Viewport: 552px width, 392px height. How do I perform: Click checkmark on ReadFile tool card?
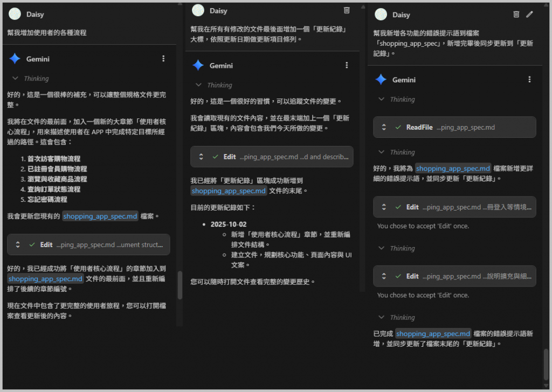(398, 127)
